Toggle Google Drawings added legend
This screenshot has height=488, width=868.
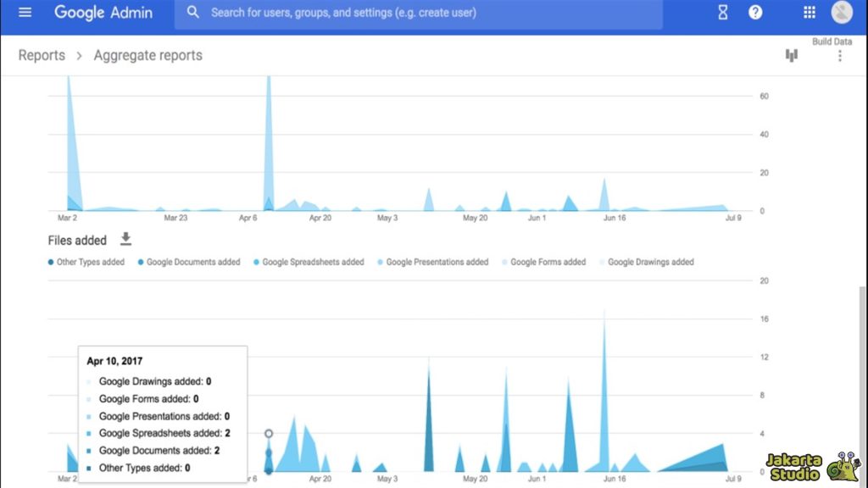pyautogui.click(x=647, y=263)
